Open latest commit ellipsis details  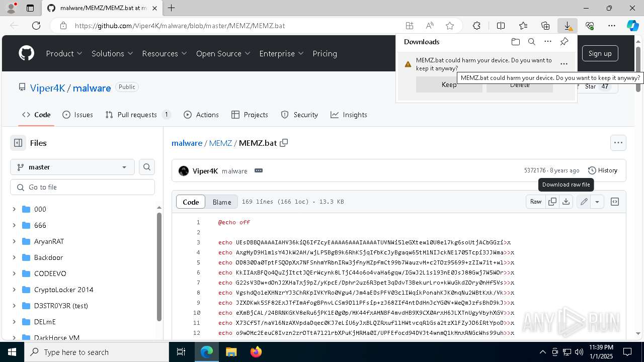259,170
